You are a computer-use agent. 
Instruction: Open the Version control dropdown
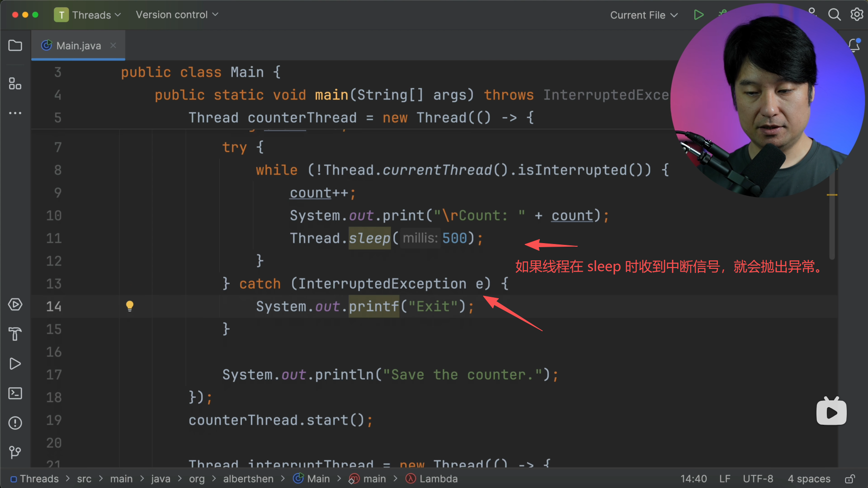(x=177, y=15)
